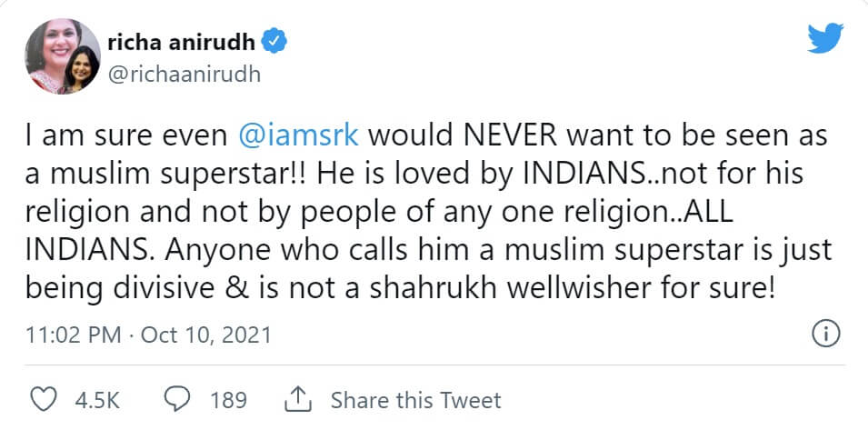Screen dimensions: 868x430
Task: Click the 189 replies count
Action: [x=228, y=400]
